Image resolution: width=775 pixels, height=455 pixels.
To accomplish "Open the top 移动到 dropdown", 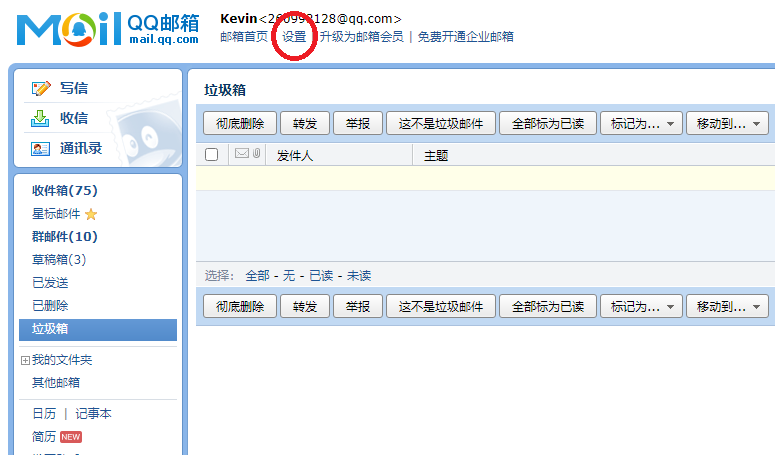I will pos(727,123).
